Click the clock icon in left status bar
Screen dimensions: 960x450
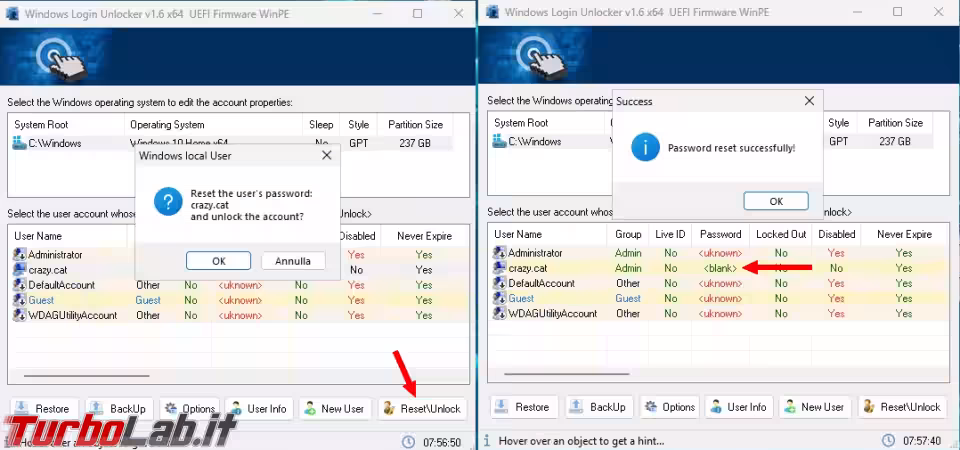[x=408, y=441]
